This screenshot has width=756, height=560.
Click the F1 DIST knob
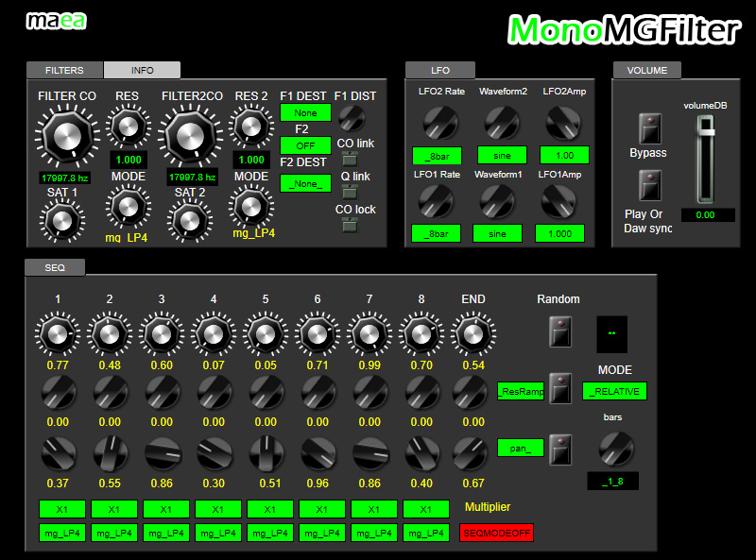pyautogui.click(x=352, y=119)
